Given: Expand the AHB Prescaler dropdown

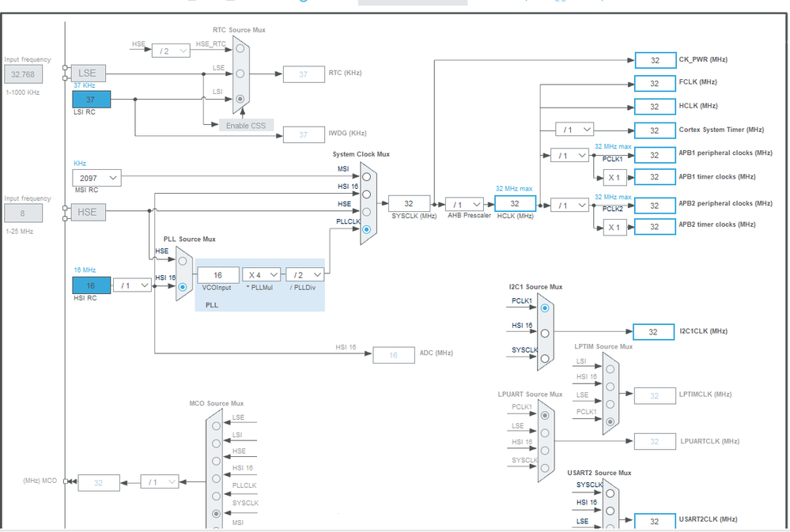Looking at the screenshot, I should tap(464, 205).
